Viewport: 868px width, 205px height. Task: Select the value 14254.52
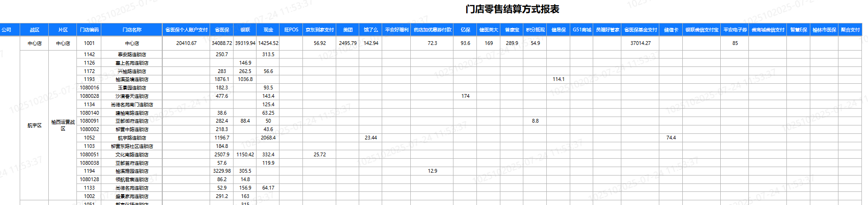(268, 43)
